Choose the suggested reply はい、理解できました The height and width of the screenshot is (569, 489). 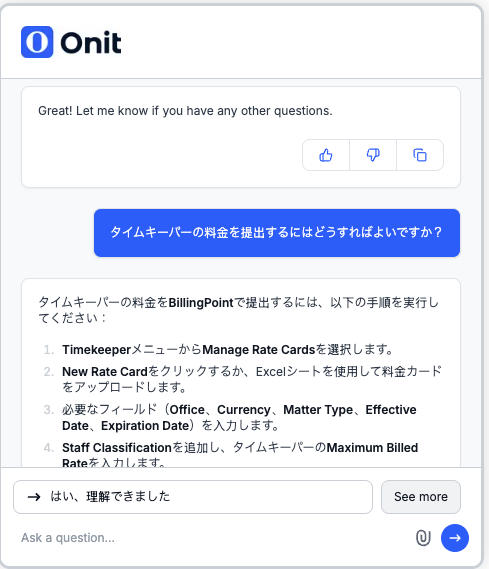pos(193,497)
